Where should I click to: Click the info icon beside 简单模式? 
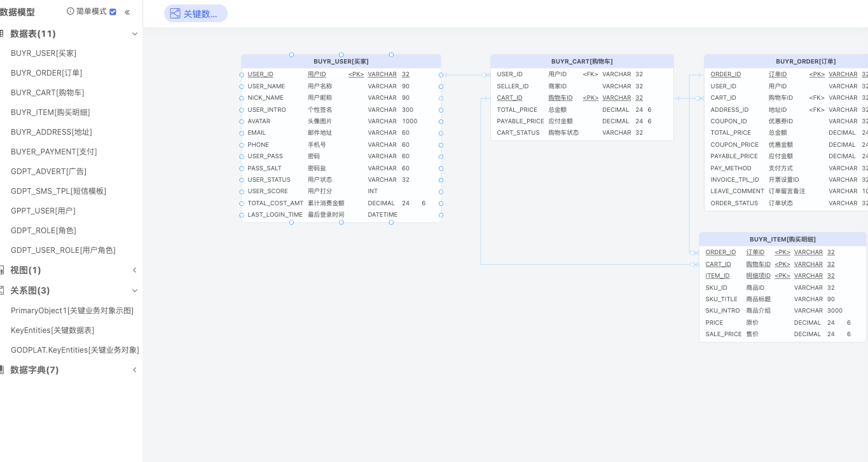(x=71, y=11)
